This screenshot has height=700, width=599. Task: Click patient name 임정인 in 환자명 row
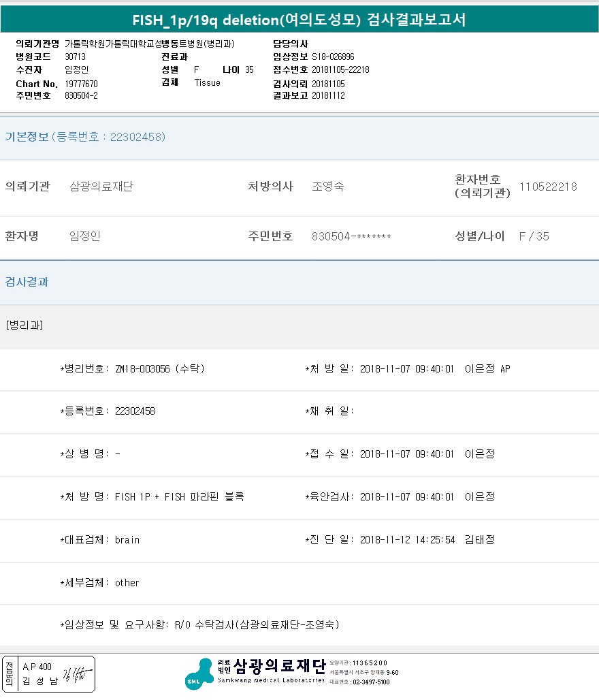pos(85,236)
